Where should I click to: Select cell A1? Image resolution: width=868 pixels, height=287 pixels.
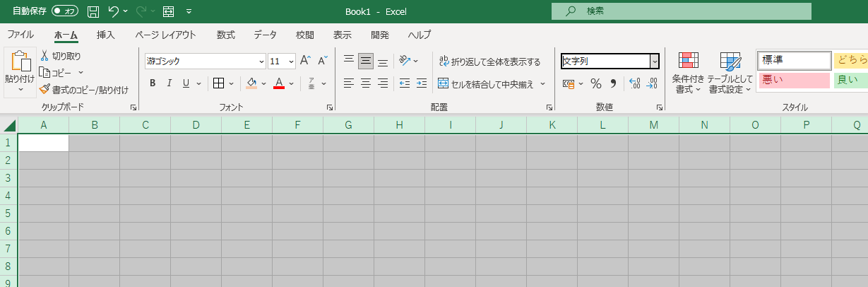[44, 143]
